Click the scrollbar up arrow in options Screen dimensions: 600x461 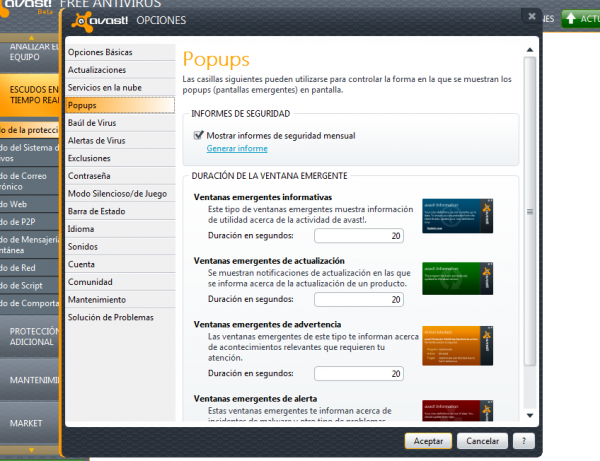point(530,50)
